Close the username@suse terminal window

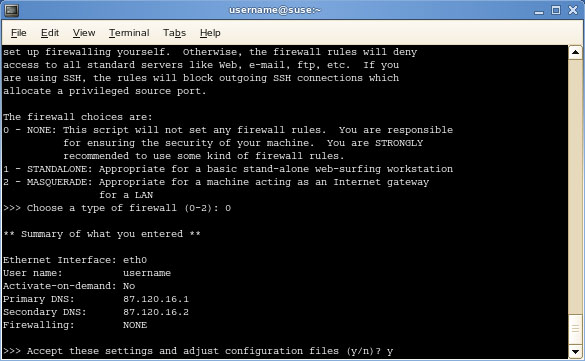[573, 10]
